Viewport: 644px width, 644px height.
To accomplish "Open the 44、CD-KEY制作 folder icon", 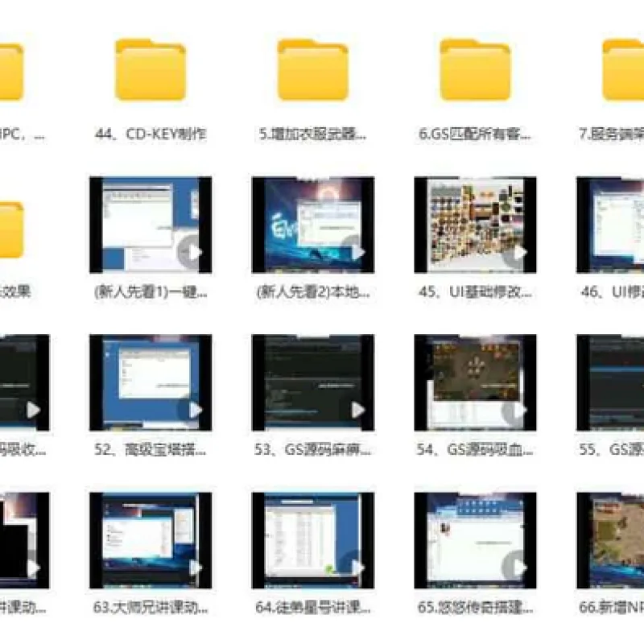I will coord(151,70).
